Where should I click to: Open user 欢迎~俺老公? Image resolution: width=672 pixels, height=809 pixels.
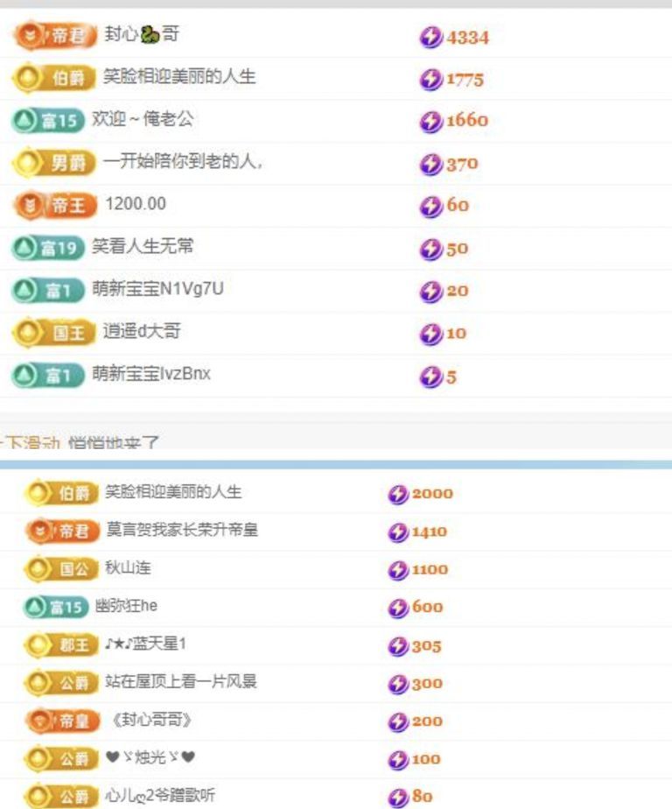pyautogui.click(x=143, y=119)
